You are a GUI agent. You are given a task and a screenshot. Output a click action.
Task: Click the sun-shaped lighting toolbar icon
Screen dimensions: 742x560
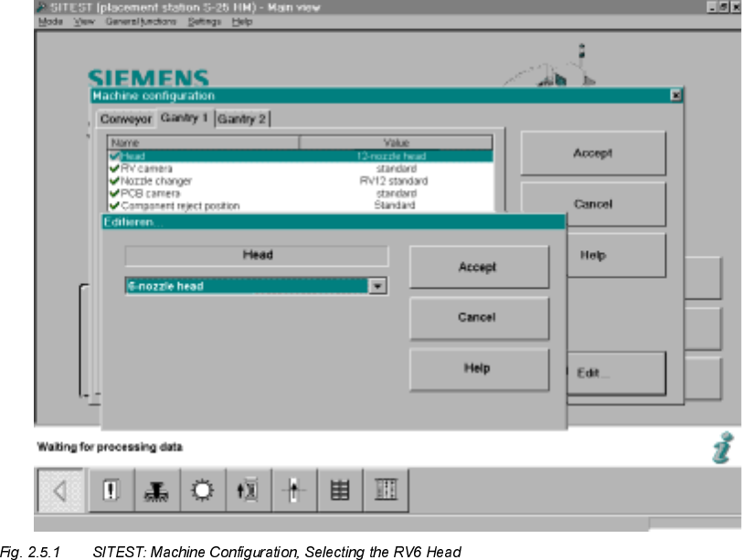click(x=202, y=491)
